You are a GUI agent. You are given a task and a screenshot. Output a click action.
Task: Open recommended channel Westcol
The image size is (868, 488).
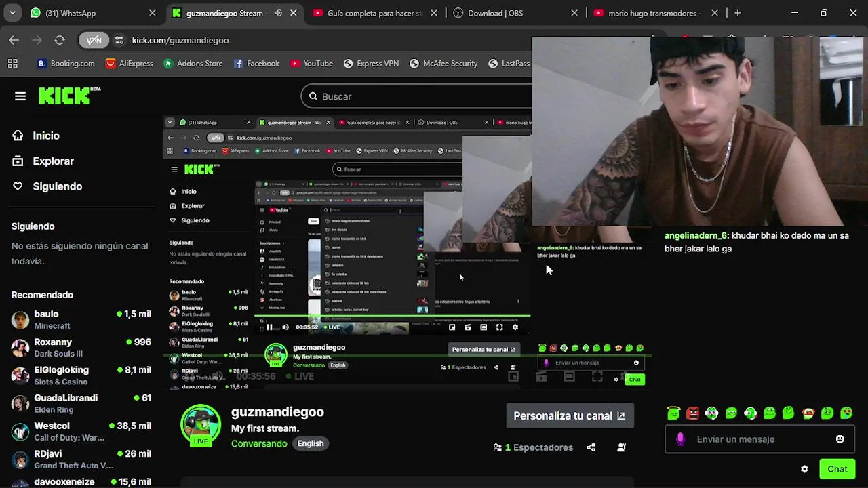click(x=81, y=431)
